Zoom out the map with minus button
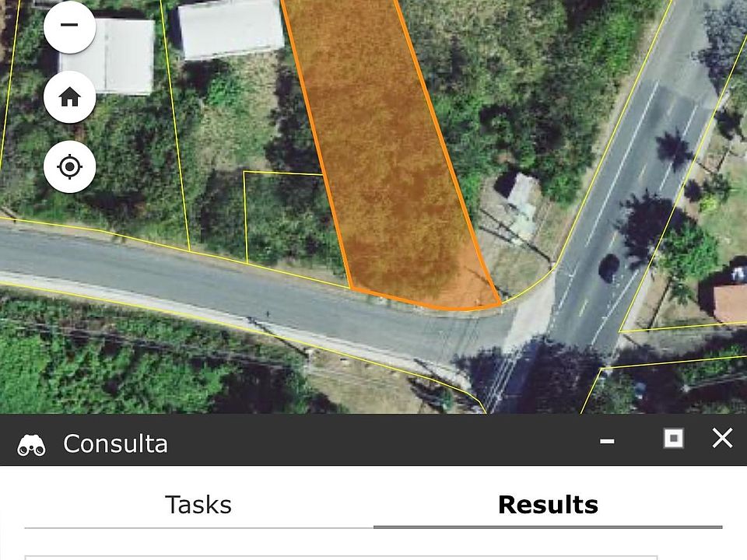The width and height of the screenshot is (747, 560). [x=69, y=26]
